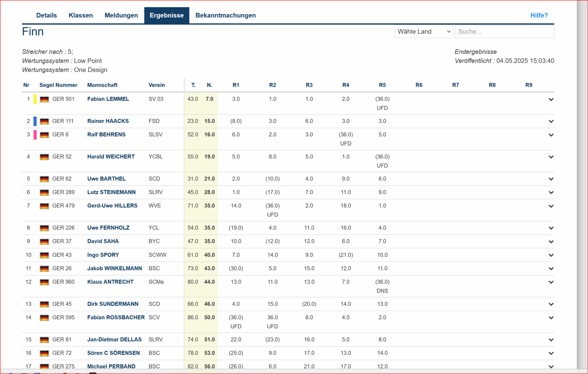Open Harald WEICHERT sailor link
The width and height of the screenshot is (588, 374).
(x=111, y=157)
